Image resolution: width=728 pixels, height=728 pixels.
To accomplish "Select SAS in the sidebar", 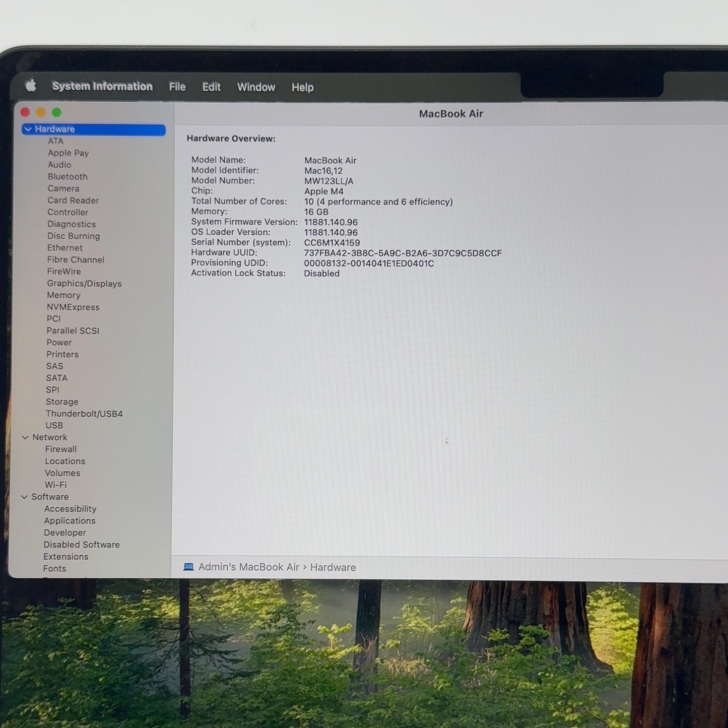I will [55, 366].
